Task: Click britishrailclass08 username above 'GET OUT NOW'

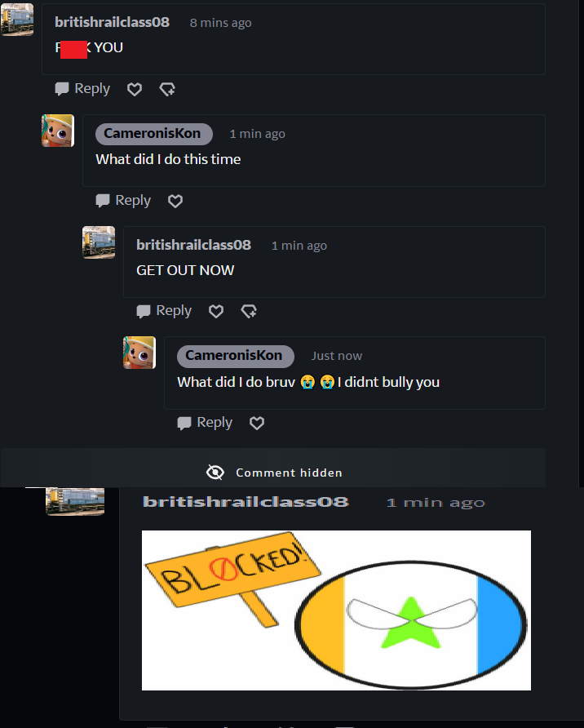Action: (x=194, y=245)
